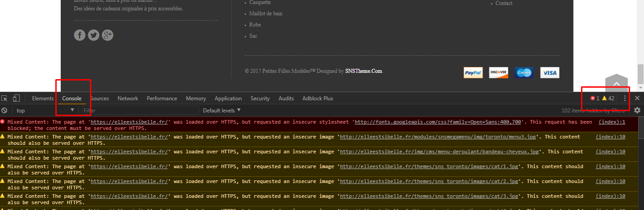Open the cat/3.jpg image URL

click(429, 196)
